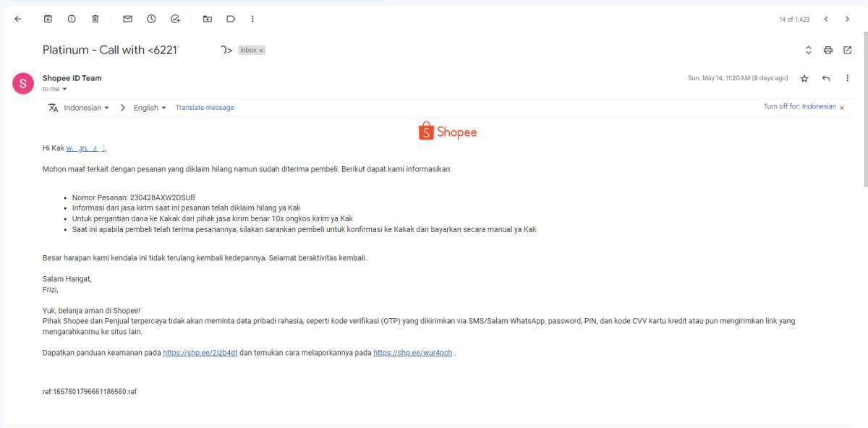Delete this email with trash icon
Viewport: 868px width, 428px height.
click(x=95, y=19)
